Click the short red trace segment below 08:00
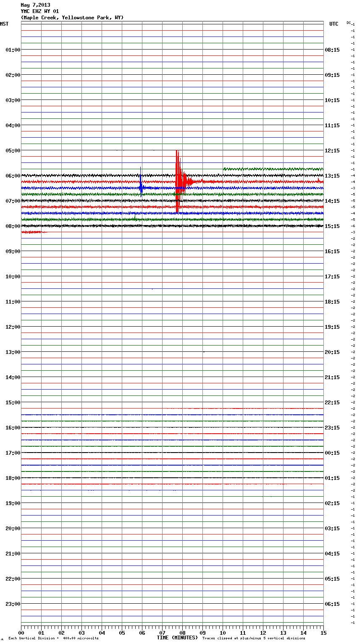 click(x=34, y=232)
